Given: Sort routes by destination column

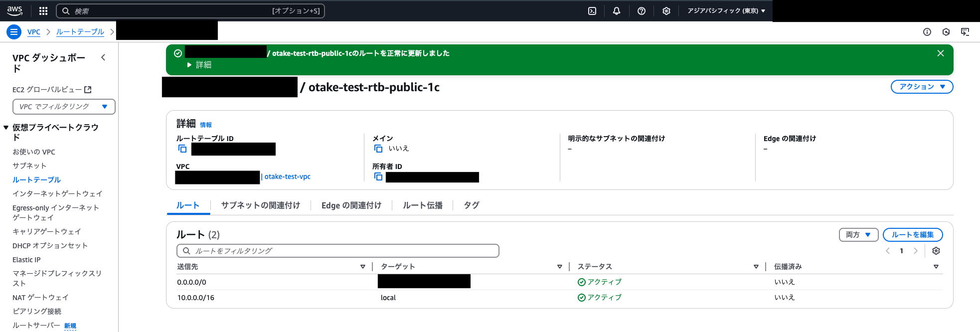Looking at the screenshot, I should tap(363, 267).
